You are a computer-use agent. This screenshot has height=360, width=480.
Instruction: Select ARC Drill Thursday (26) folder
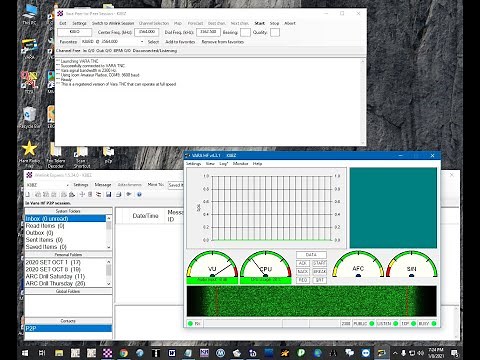point(65,283)
